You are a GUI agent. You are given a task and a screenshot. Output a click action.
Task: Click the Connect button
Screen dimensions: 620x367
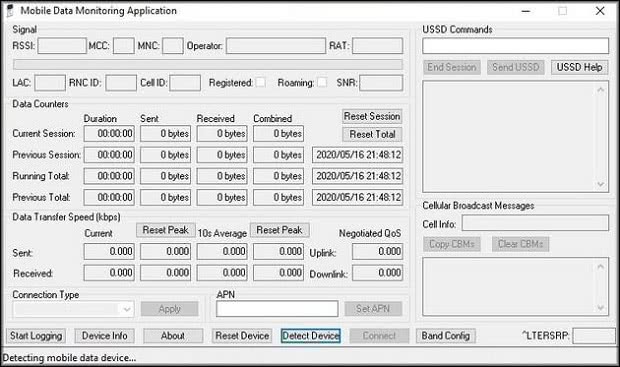(379, 336)
